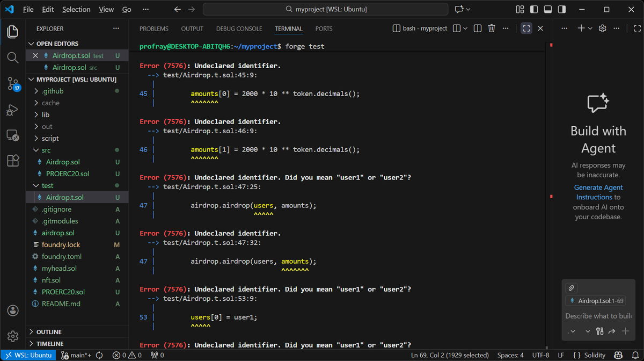Image resolution: width=644 pixels, height=361 pixels.
Task: Go back with the left arrow
Action: point(178,9)
